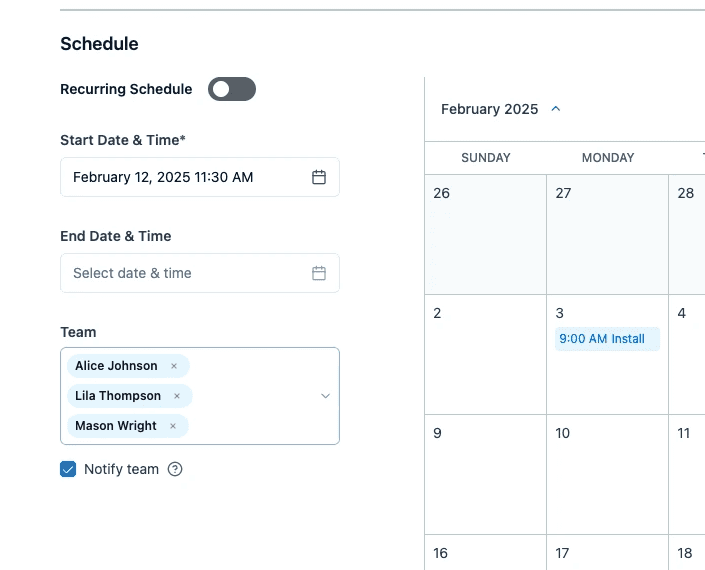The image size is (705, 570).
Task: Remove Mason Wright from team
Action: tap(173, 426)
